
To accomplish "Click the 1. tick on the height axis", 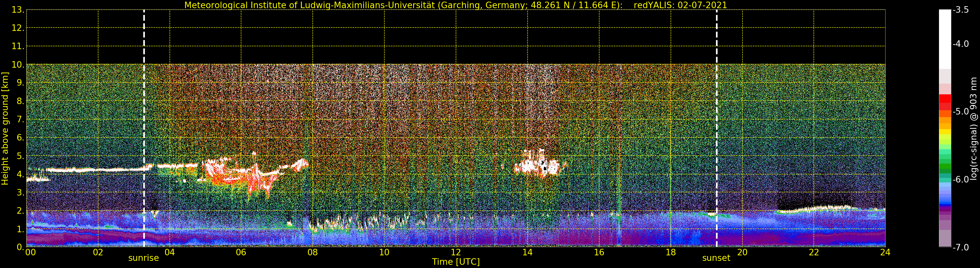I will 20,229.
